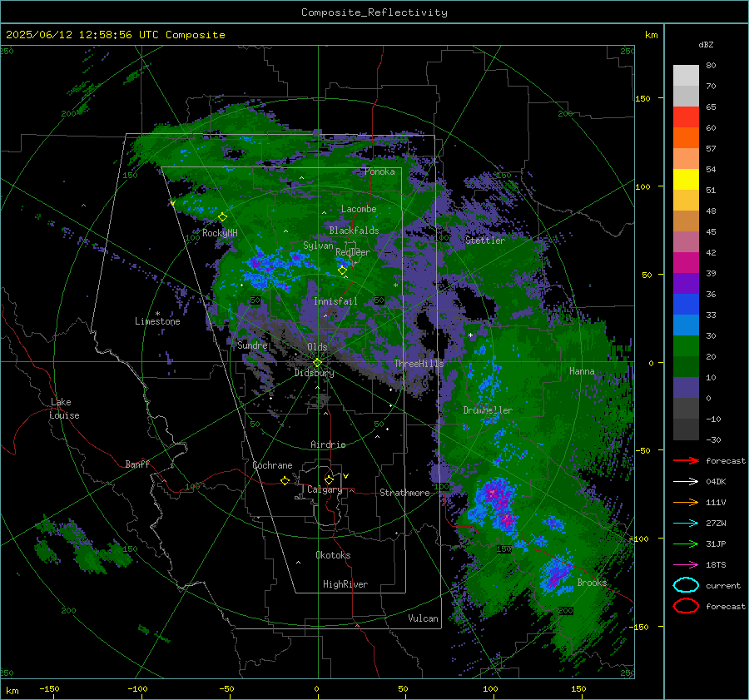The image size is (749, 700).
Task: Click the Olds city label
Action: point(317,347)
